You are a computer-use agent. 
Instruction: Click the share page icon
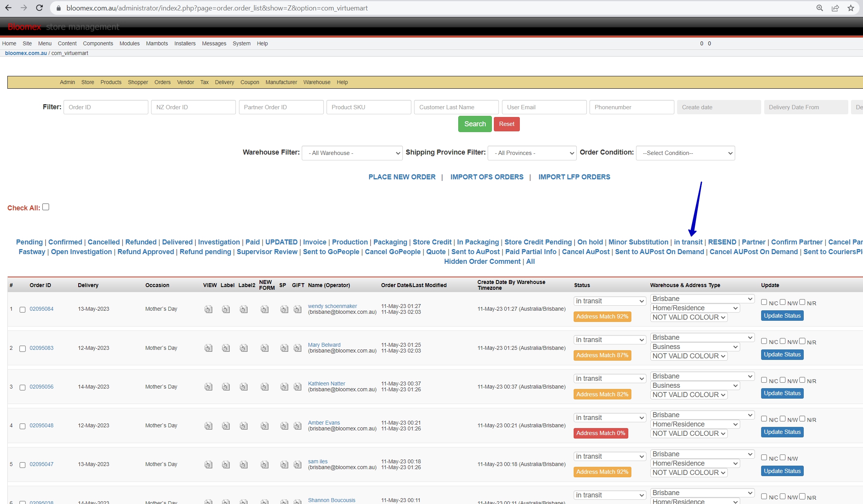pyautogui.click(x=835, y=8)
